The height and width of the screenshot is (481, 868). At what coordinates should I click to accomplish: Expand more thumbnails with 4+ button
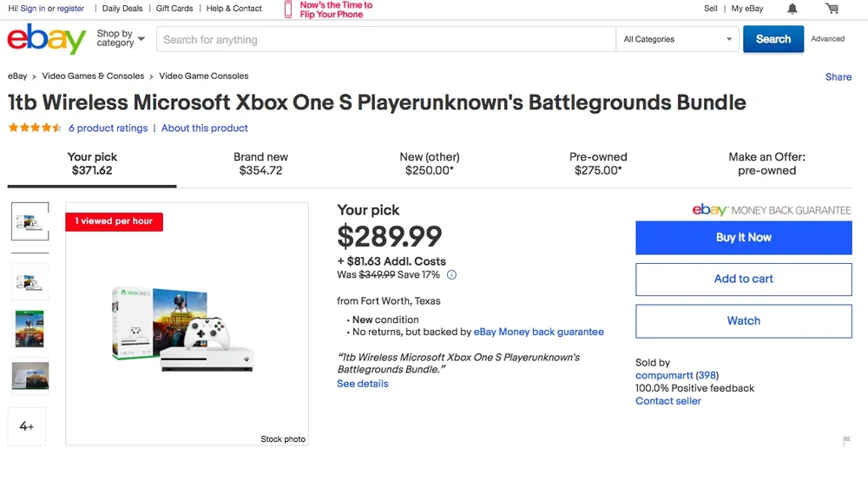click(x=27, y=426)
